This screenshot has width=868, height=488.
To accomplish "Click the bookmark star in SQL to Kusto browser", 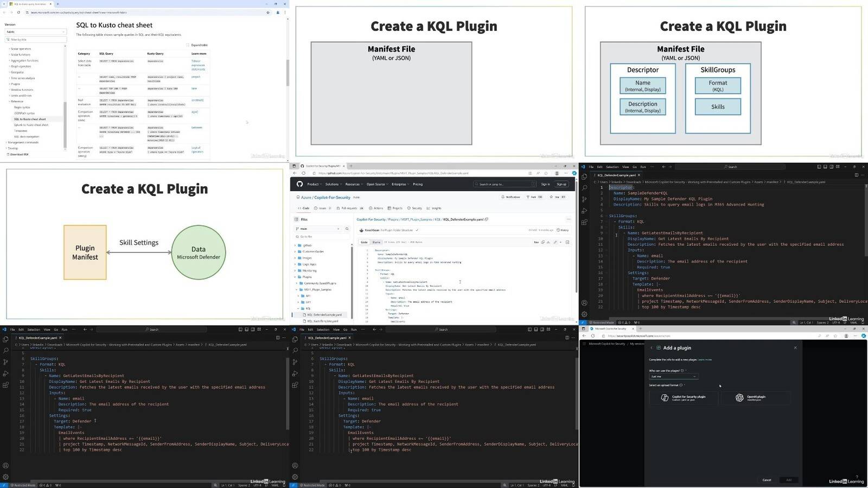I will (x=268, y=12).
